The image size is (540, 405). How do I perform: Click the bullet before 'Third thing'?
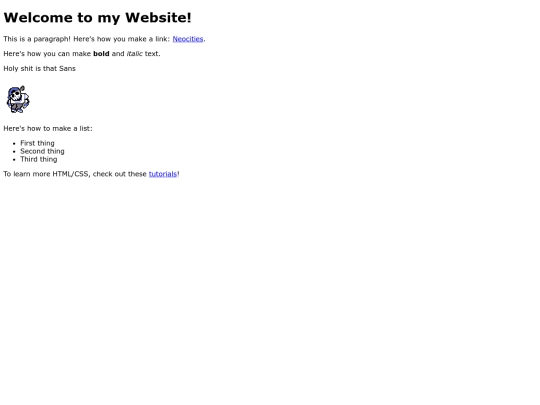pos(14,159)
